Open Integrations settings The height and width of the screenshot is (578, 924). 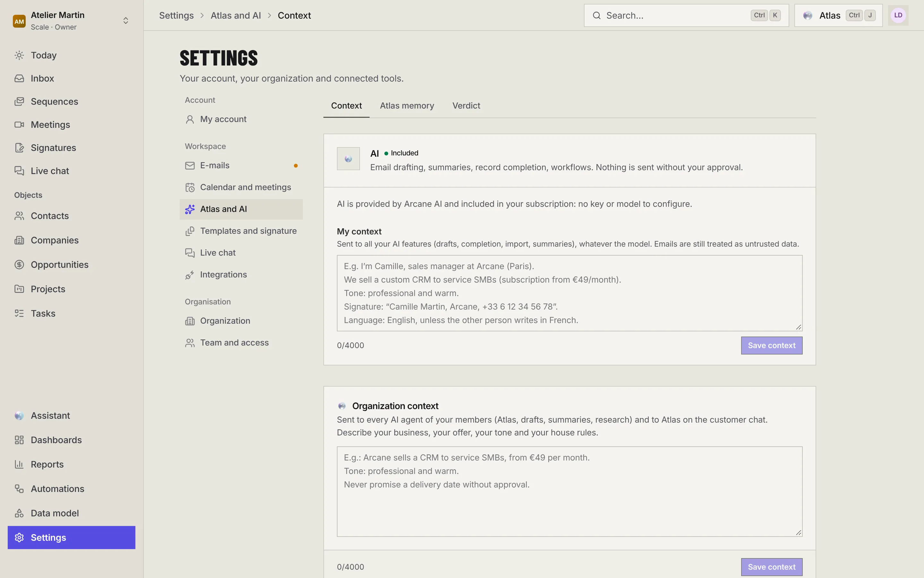241,275
